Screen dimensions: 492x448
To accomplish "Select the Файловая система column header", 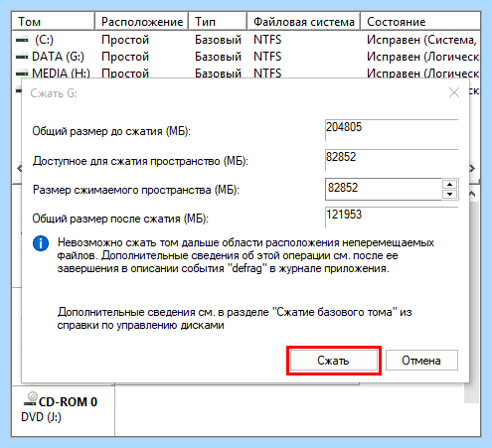I will point(303,22).
